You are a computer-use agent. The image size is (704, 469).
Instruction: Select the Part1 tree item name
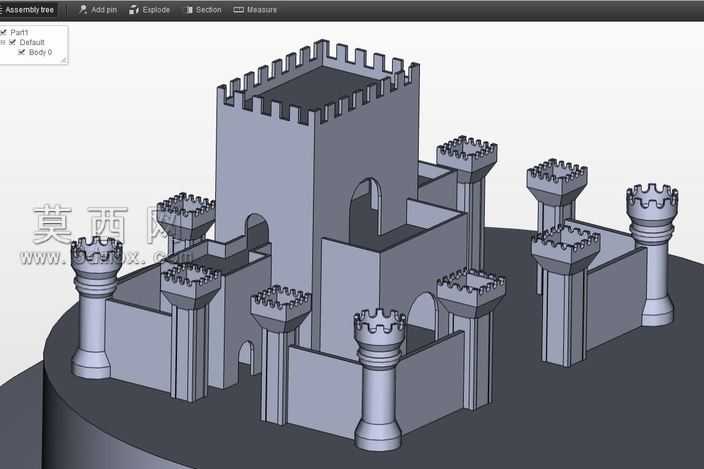tap(19, 32)
